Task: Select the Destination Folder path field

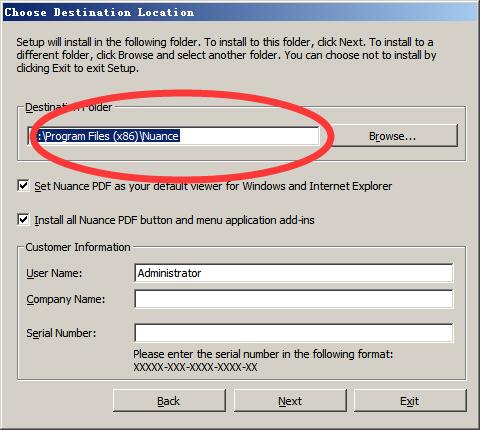Action: click(x=173, y=136)
